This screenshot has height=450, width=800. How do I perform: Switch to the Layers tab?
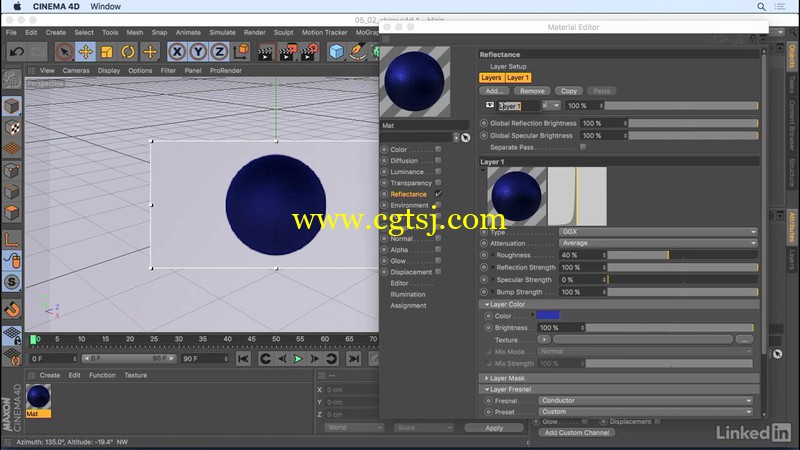(x=491, y=78)
